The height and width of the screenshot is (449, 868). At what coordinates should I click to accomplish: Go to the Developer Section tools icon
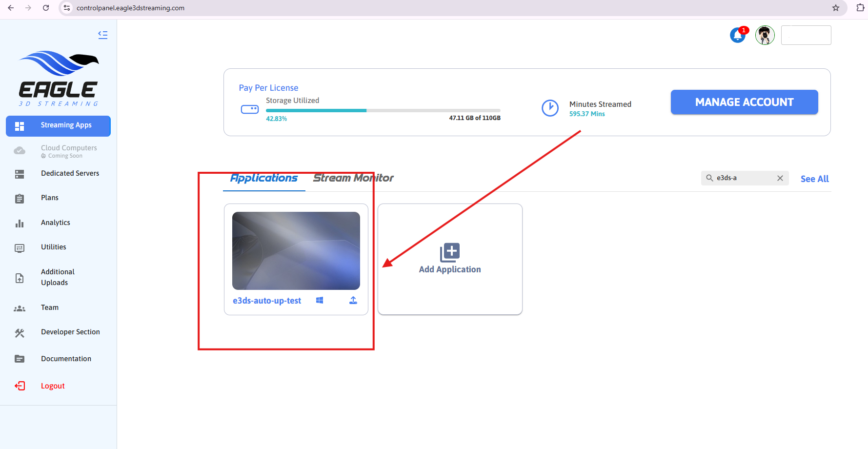[x=20, y=333]
